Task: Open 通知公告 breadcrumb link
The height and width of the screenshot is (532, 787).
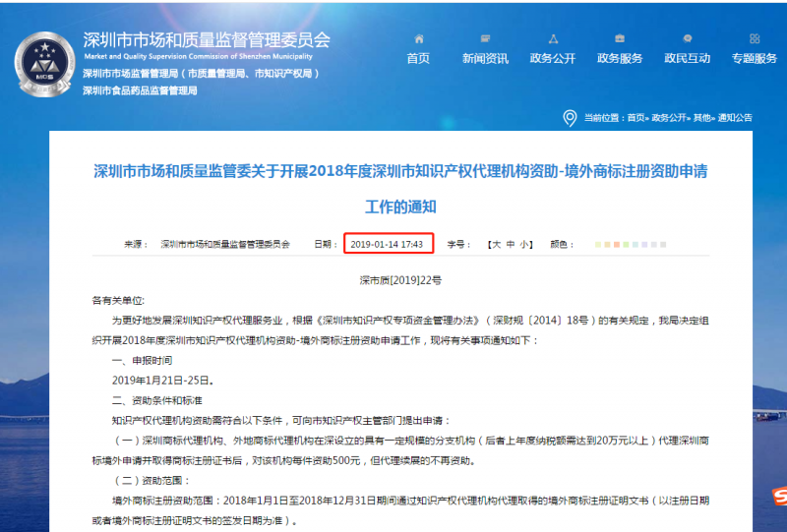Action: point(735,118)
